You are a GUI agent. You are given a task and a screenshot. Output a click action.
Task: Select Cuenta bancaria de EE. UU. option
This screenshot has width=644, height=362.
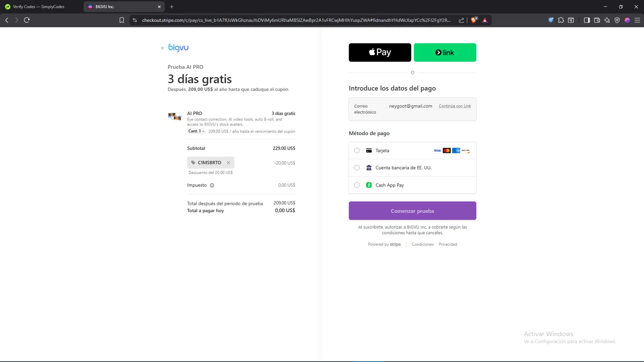click(x=357, y=168)
